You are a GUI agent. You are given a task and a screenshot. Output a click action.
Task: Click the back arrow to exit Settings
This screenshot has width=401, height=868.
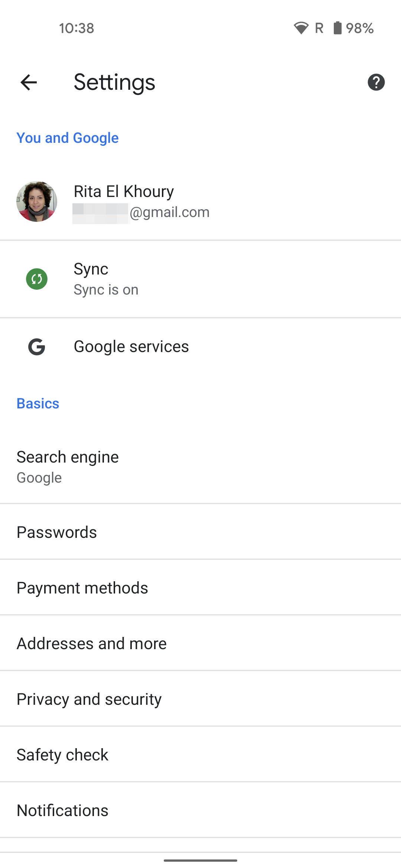28,82
